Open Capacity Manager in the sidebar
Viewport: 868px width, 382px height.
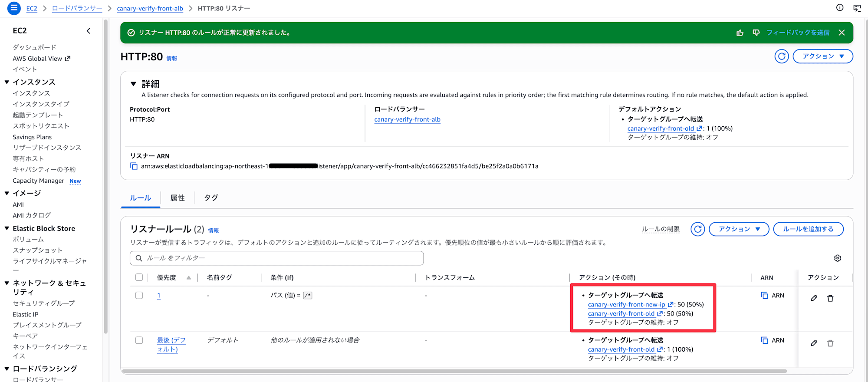pyautogui.click(x=38, y=181)
